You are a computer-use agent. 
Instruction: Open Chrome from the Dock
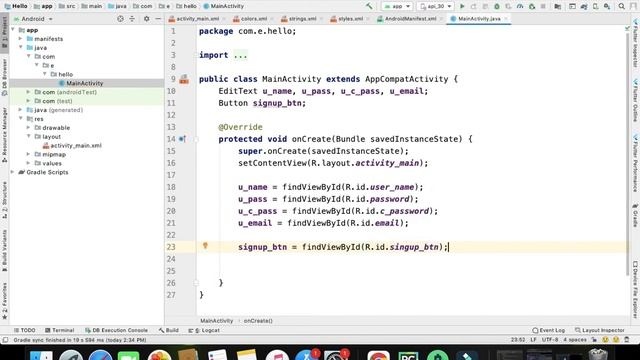378,355
